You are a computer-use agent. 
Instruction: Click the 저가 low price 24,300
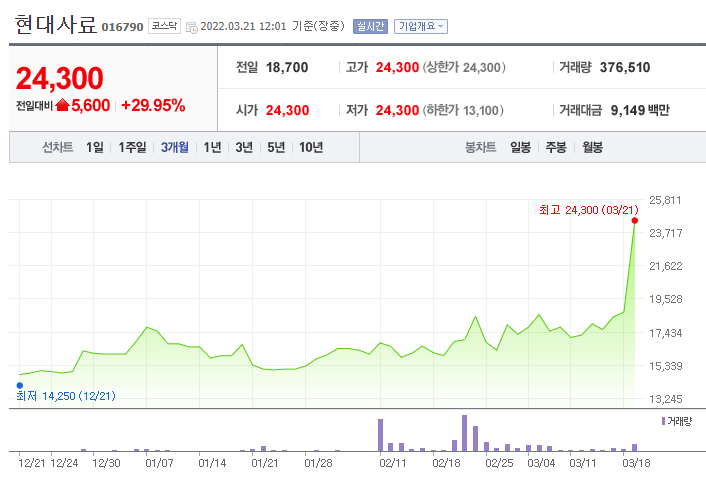pyautogui.click(x=397, y=110)
